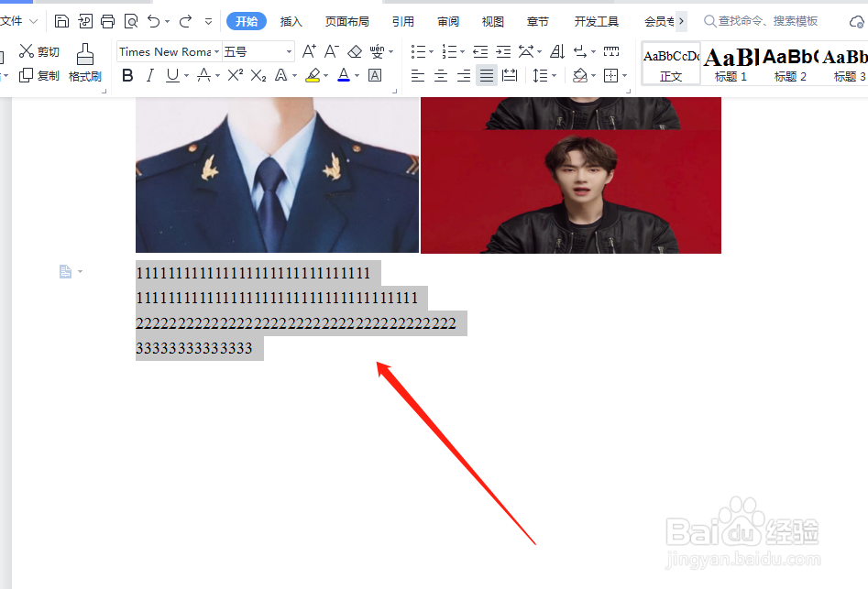This screenshot has width=868, height=589.
Task: Open the font name Times New Roman dropdown
Action: click(216, 52)
